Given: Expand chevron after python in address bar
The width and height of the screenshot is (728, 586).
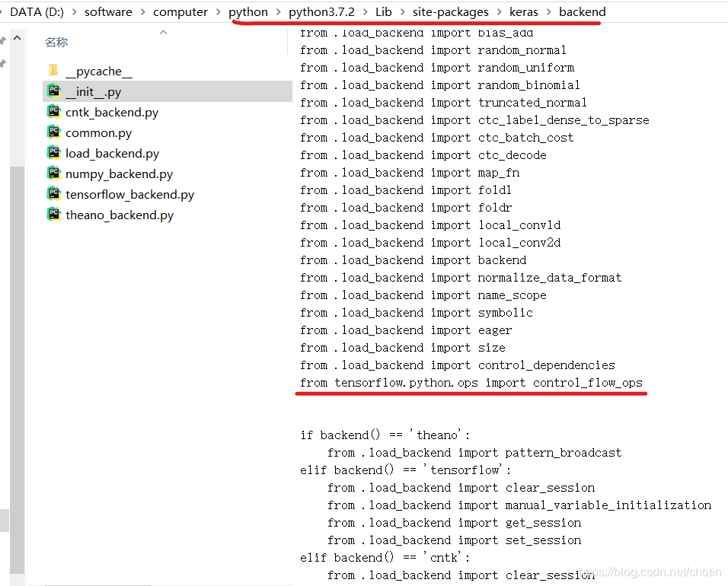Looking at the screenshot, I should [x=279, y=12].
